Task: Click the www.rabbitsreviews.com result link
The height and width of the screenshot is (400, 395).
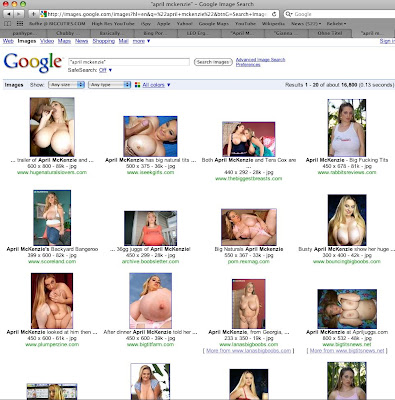Action: (x=347, y=172)
